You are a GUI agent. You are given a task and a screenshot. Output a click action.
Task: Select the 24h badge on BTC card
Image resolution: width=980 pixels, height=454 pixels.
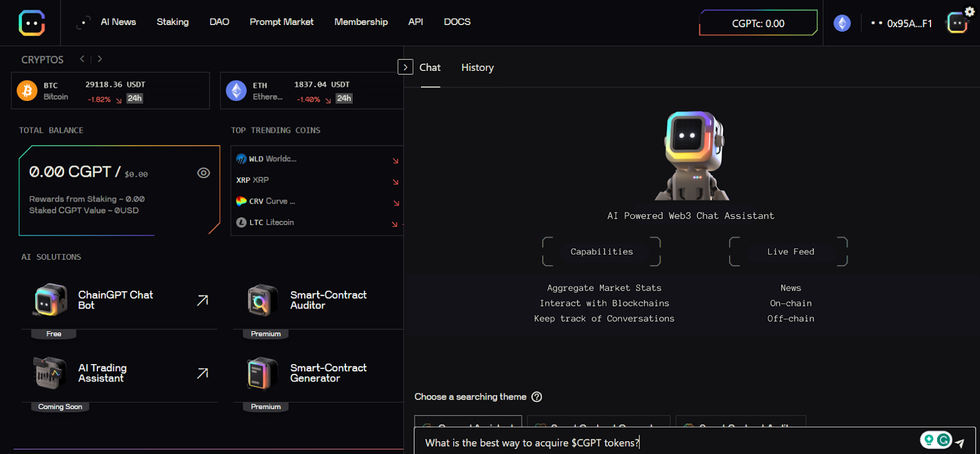[135, 98]
